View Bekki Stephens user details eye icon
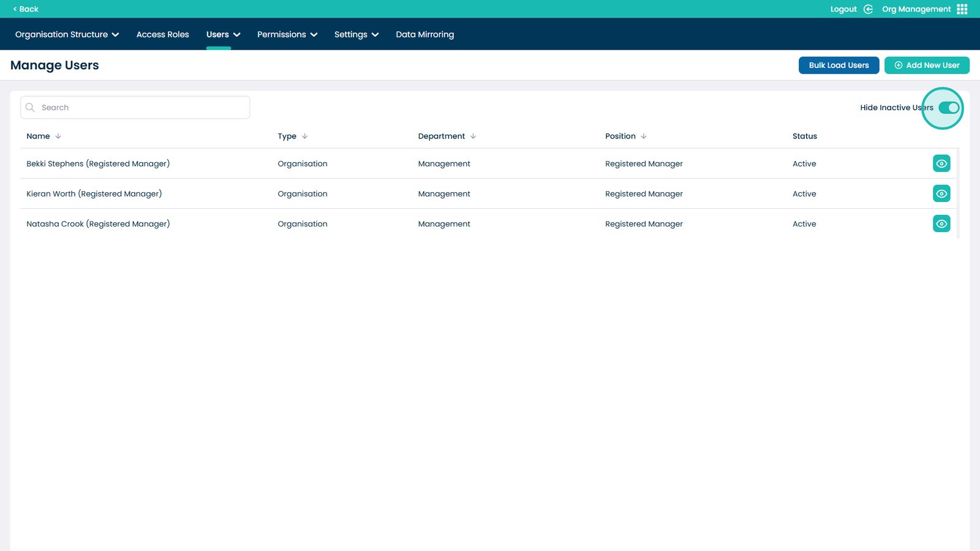 (x=941, y=163)
